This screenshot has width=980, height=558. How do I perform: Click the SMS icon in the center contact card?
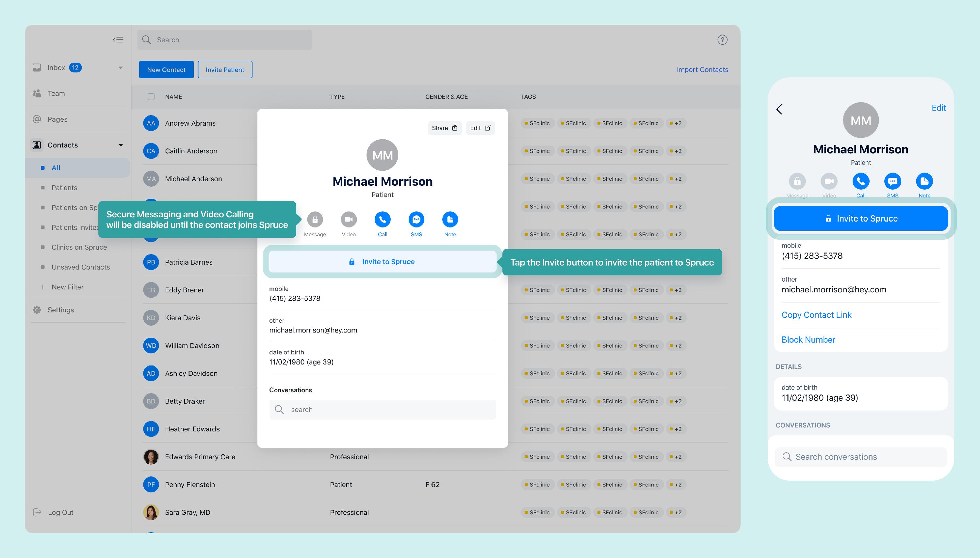416,220
